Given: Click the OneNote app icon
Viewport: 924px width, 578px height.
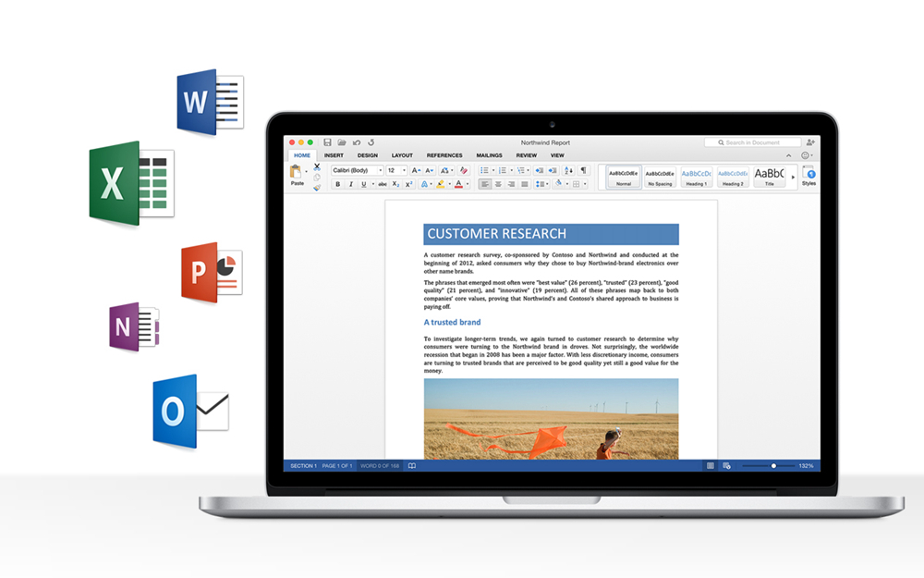Looking at the screenshot, I should tap(134, 326).
